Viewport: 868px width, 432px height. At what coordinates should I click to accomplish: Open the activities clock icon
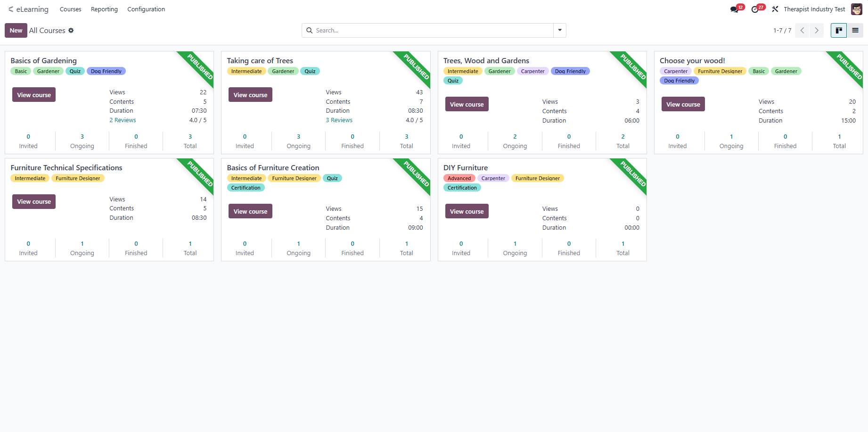click(x=755, y=9)
